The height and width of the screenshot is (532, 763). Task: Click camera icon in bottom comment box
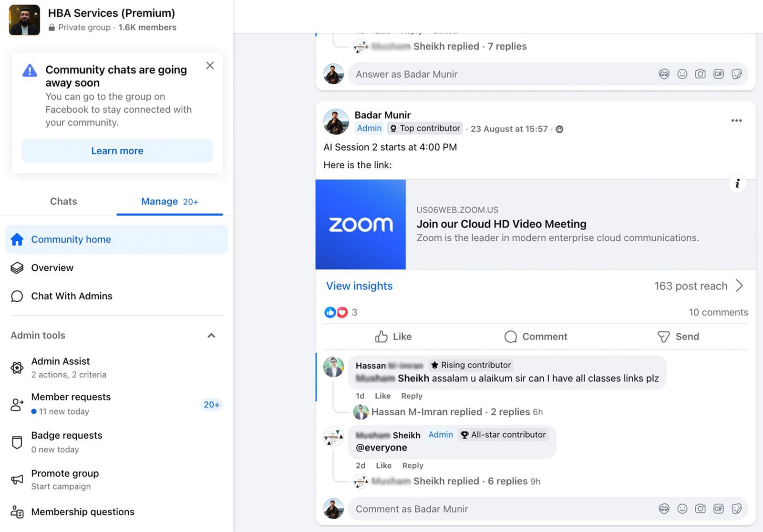tap(700, 509)
